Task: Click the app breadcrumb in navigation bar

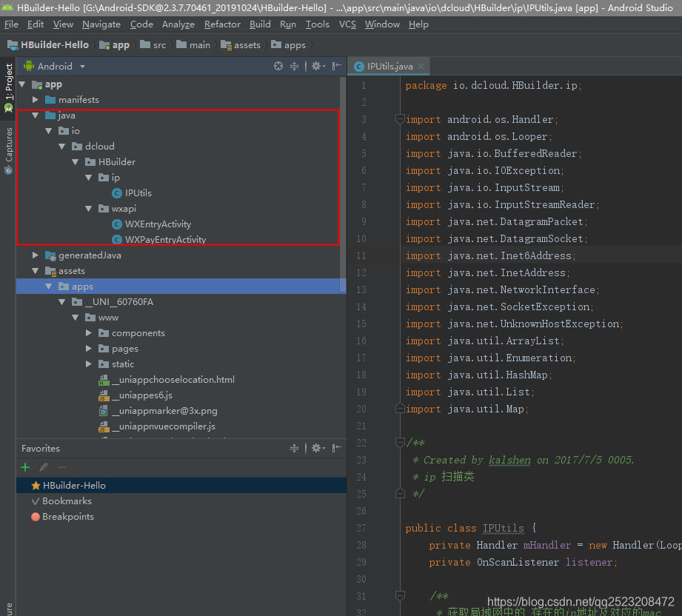Action: (x=115, y=45)
